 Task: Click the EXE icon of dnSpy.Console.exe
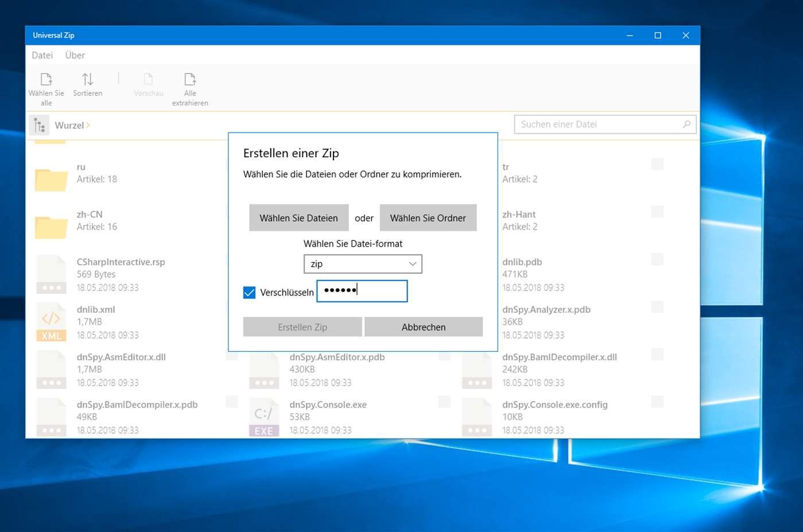[x=264, y=417]
